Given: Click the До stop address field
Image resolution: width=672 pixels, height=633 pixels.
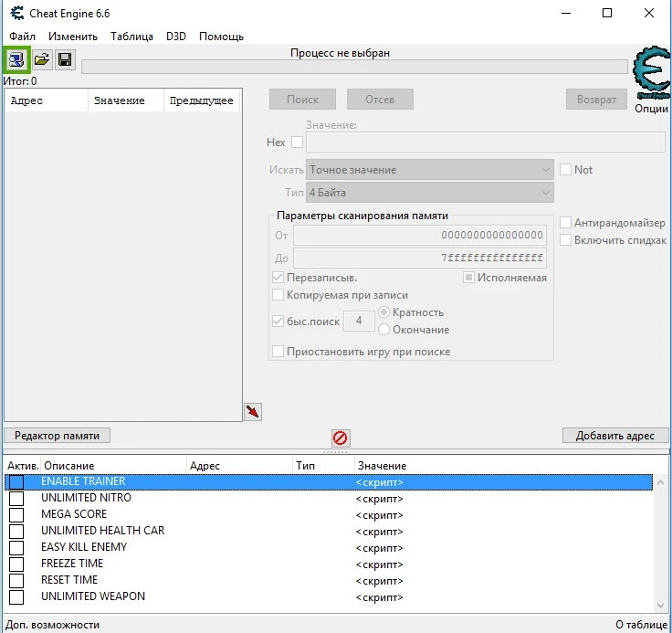Looking at the screenshot, I should (420, 258).
